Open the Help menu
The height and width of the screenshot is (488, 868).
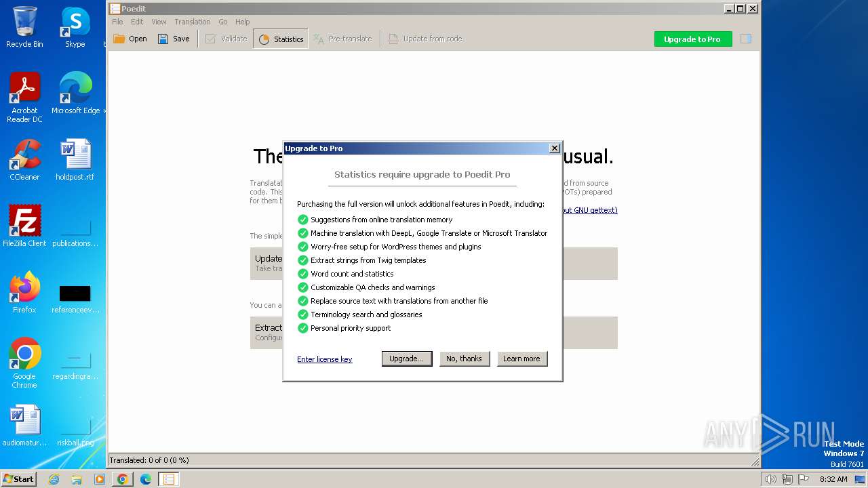tap(243, 22)
